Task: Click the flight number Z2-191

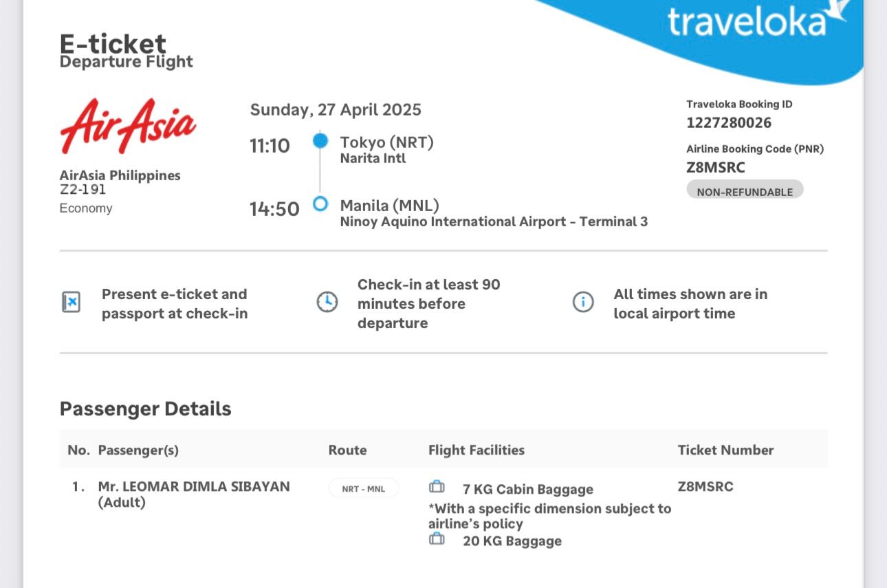Action: point(83,190)
